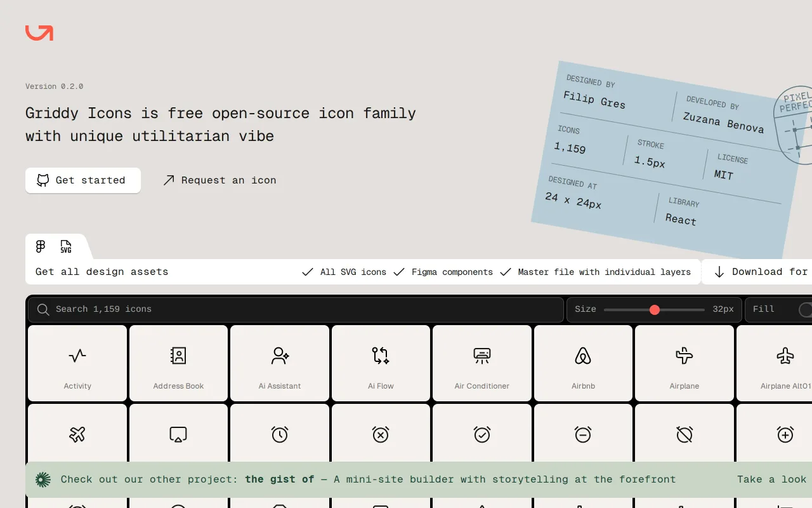Click the MIT license text

point(724,175)
